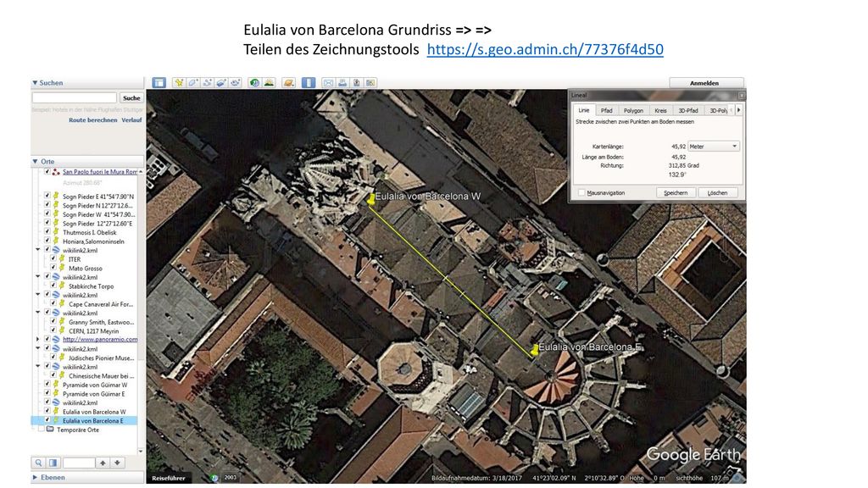Collapse wikilink2.kml folder above Cape Canaveral
868x488 pixels.
[38, 295]
